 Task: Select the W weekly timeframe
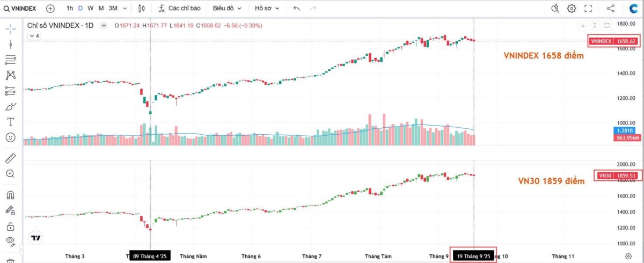90,9
